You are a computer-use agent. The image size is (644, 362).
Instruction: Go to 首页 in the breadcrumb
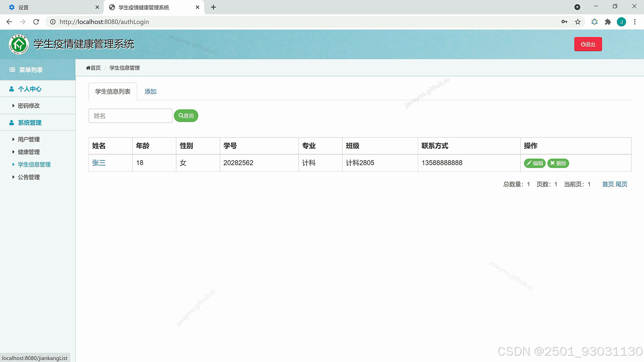93,68
